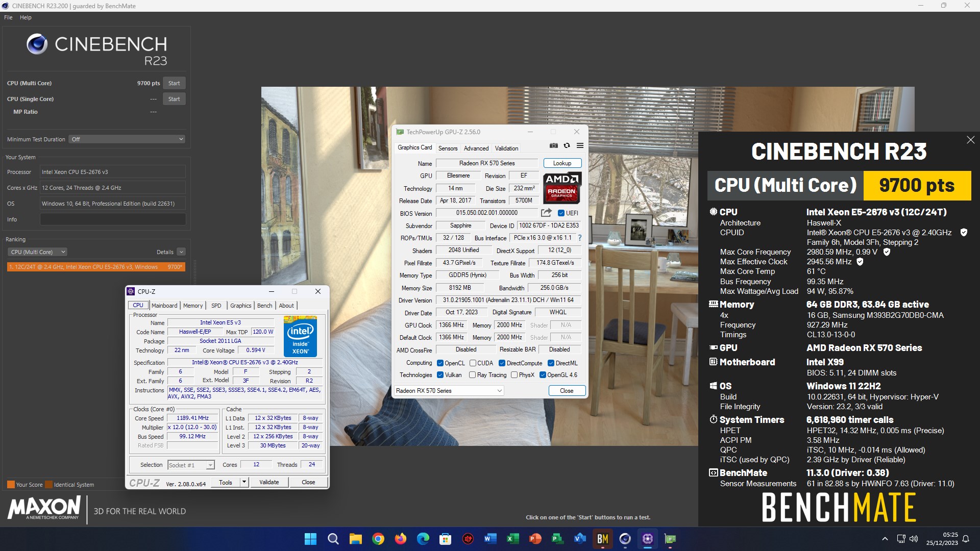Open the CPU-Z Tools dropdown arrow
The image size is (980, 551).
tap(244, 482)
